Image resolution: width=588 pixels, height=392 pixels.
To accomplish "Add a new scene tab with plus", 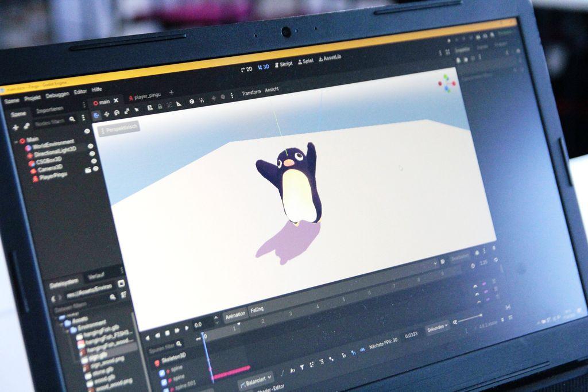I will coord(171,92).
